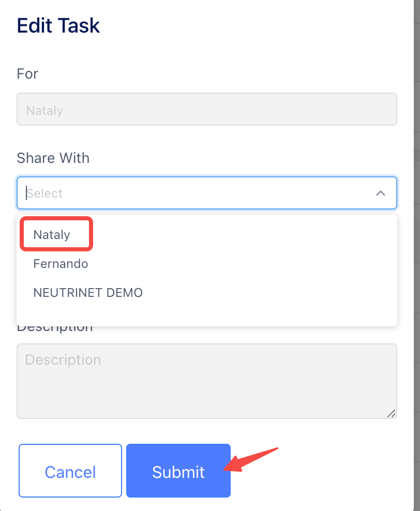The image size is (420, 511).
Task: Click the dimmed backdrop beside the dialog
Action: 417,255
